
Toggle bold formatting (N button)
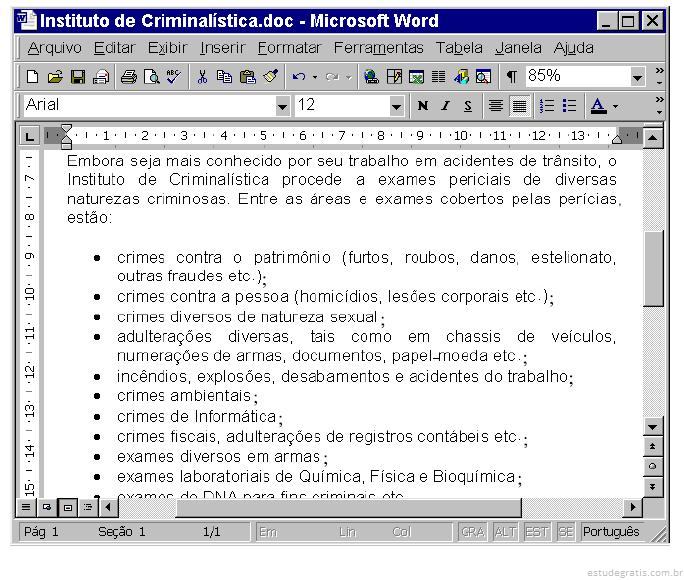(423, 106)
